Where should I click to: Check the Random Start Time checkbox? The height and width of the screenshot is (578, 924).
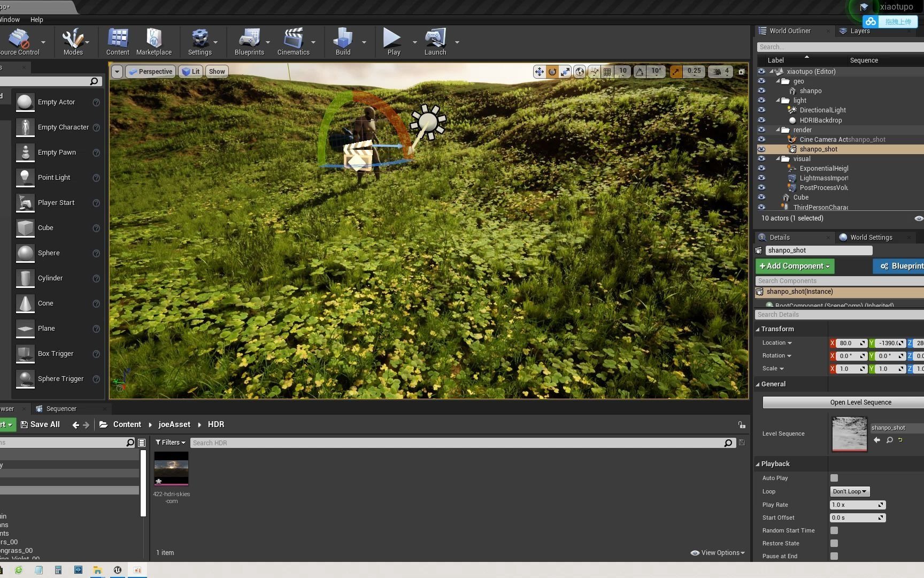pyautogui.click(x=834, y=530)
